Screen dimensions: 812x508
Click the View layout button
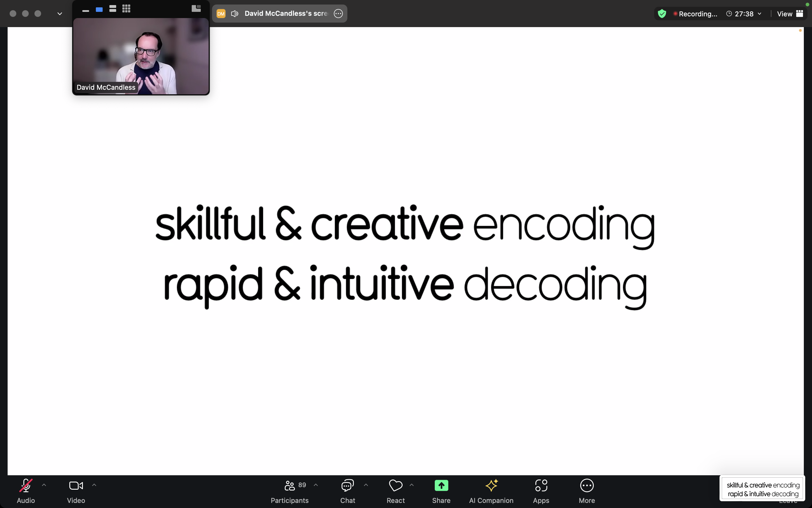[x=790, y=14]
